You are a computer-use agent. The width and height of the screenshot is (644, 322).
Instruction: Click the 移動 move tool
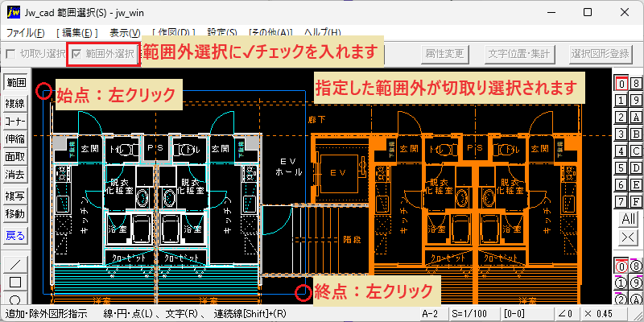(15, 214)
